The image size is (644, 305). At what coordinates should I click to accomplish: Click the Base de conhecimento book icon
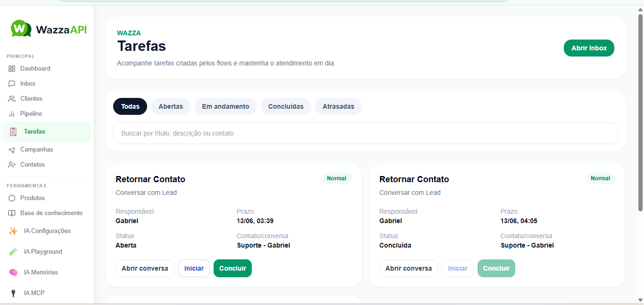12,213
